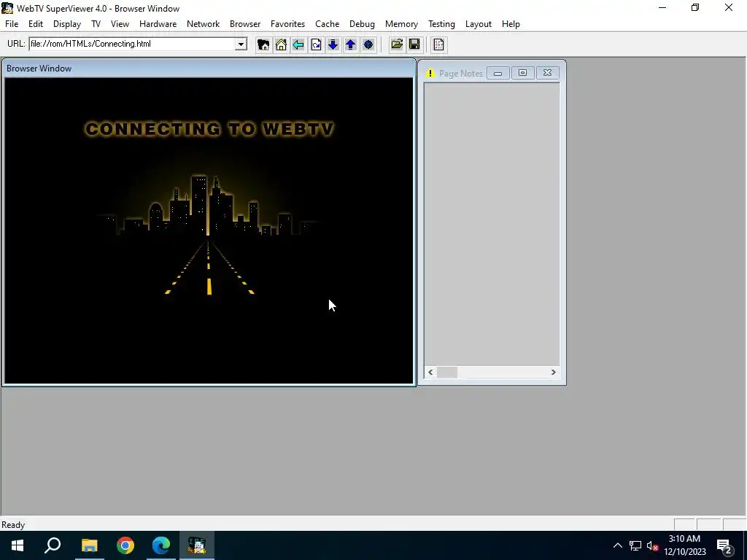Open the Favorites menu

click(287, 24)
